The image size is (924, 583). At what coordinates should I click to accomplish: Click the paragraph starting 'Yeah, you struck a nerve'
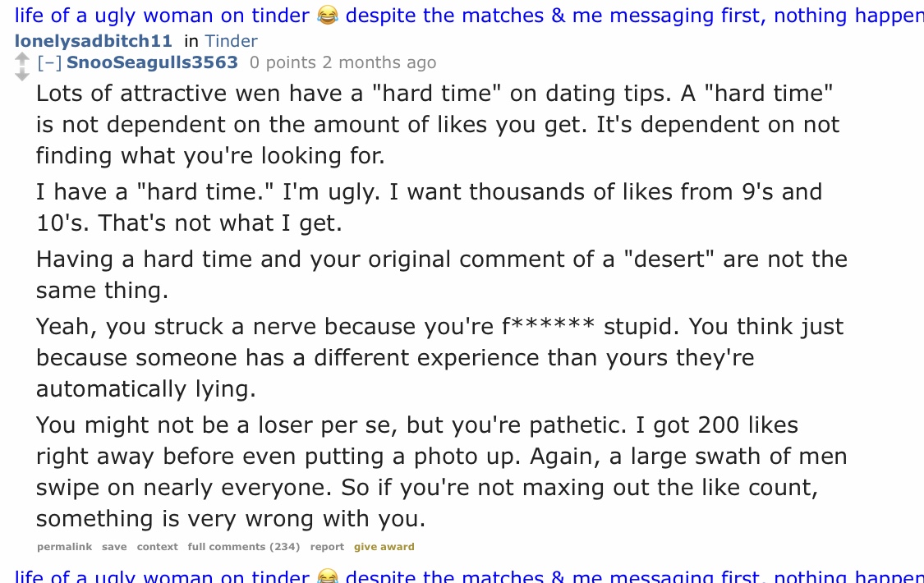coord(439,358)
